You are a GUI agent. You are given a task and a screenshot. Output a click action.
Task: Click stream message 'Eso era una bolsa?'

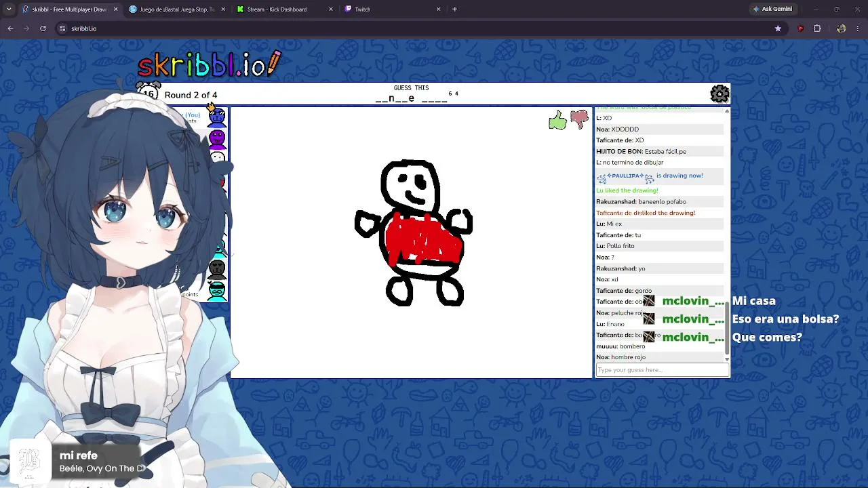tap(785, 319)
